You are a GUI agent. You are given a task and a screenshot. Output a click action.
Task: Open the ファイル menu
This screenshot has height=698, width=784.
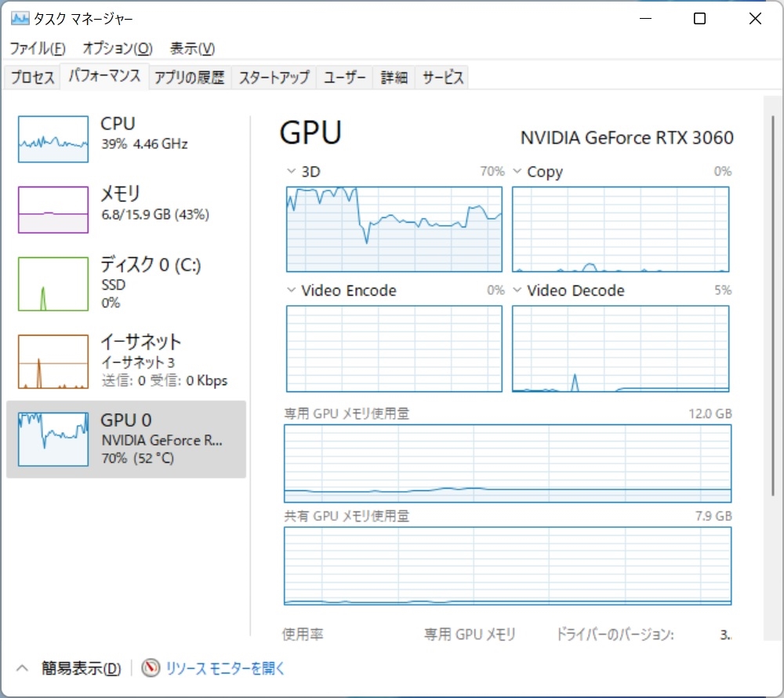(x=38, y=49)
